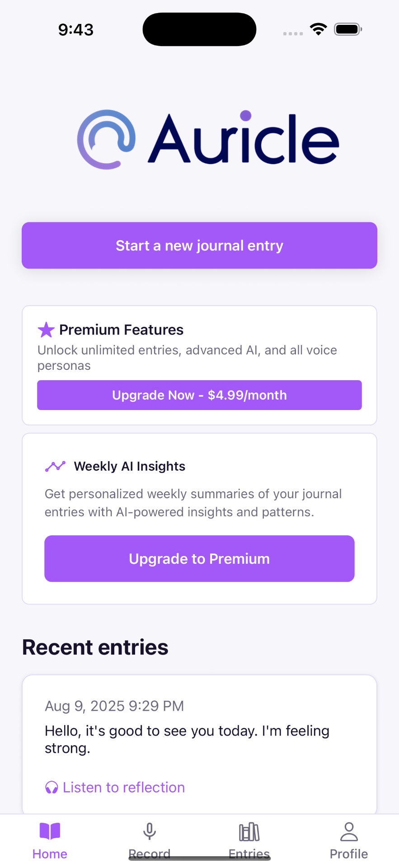Screen dimensions: 399x868
Task: Switch to the Entries tab label
Action: pos(249,854)
